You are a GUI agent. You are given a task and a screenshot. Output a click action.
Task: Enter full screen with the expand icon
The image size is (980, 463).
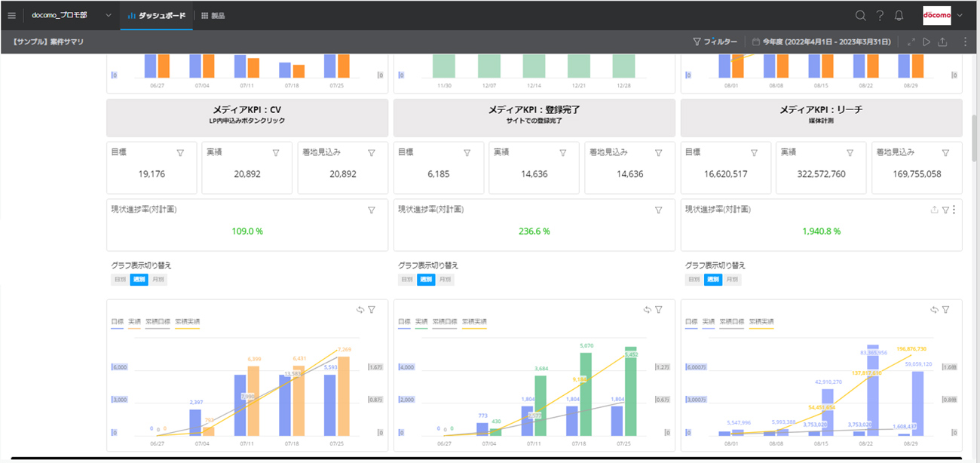[x=911, y=42]
